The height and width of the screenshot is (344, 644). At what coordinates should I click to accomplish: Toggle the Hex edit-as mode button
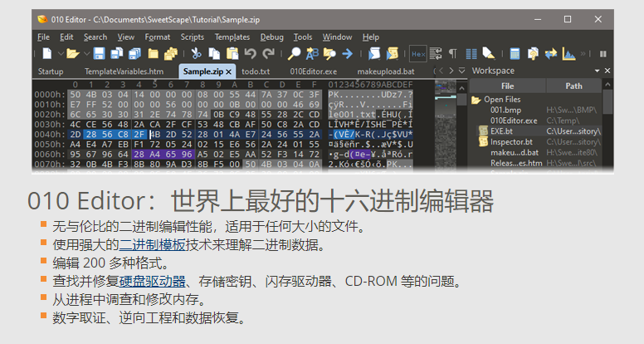418,54
